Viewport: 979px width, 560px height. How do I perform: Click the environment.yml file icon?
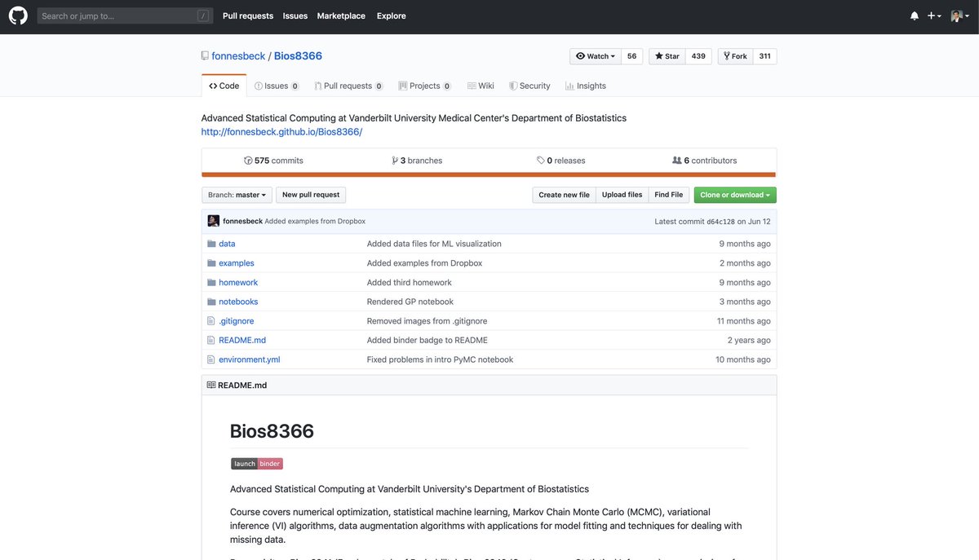211,359
